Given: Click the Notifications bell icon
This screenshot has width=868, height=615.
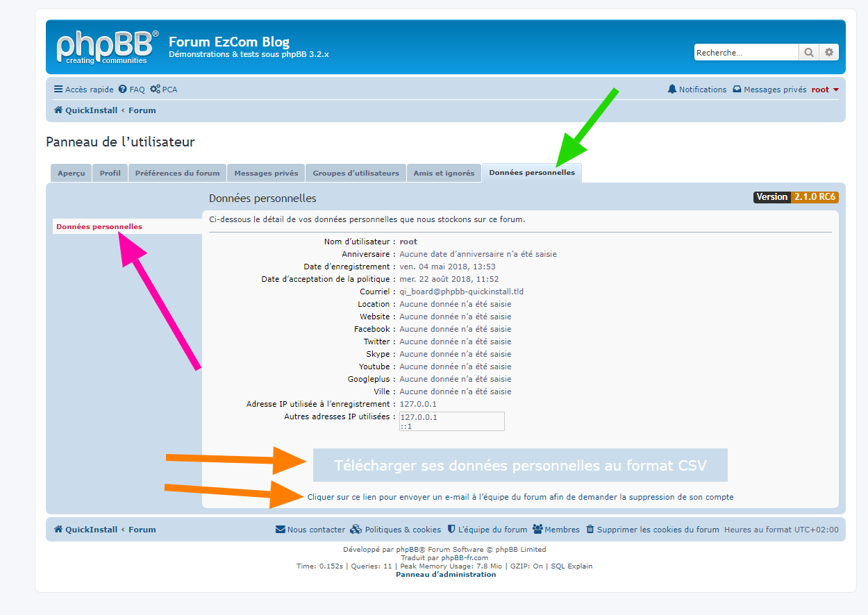Looking at the screenshot, I should pos(671,90).
